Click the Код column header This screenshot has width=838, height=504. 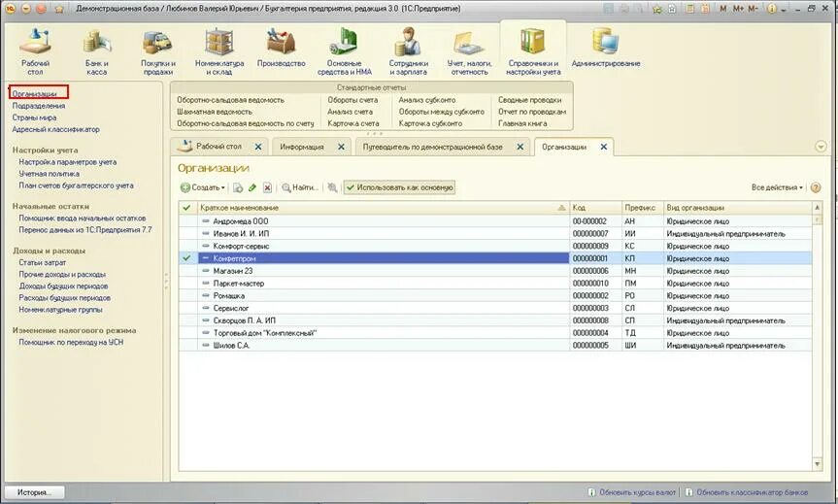tap(595, 208)
